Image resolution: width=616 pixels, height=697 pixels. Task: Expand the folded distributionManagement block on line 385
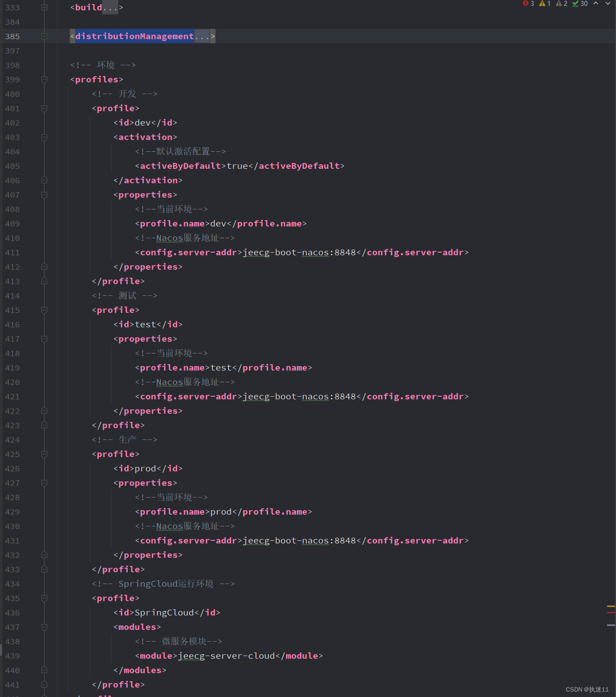click(44, 36)
